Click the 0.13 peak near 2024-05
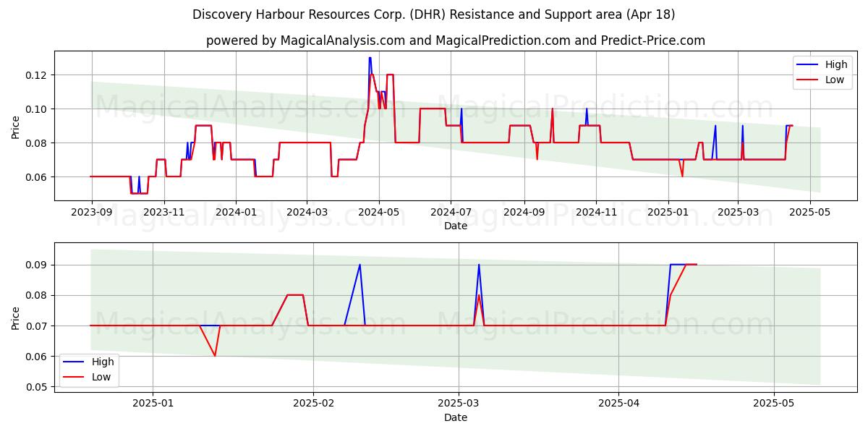The width and height of the screenshot is (868, 434). point(370,58)
